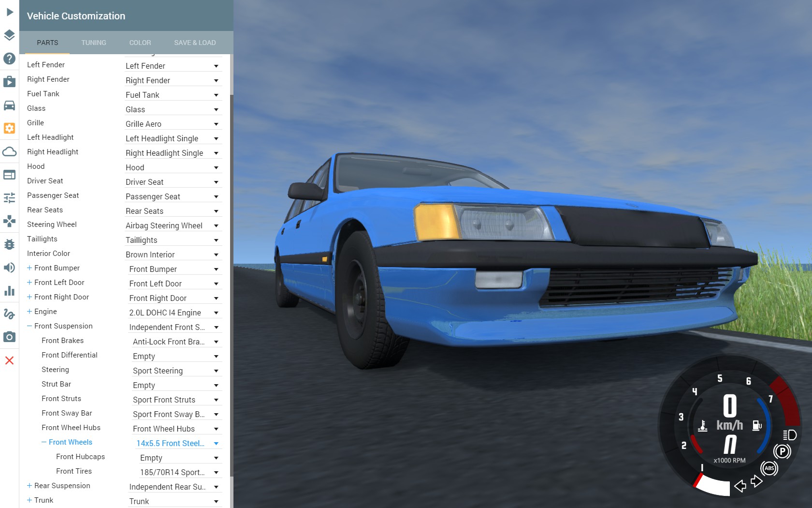Open the options tuning sliders icon
The width and height of the screenshot is (812, 508).
tap(9, 198)
